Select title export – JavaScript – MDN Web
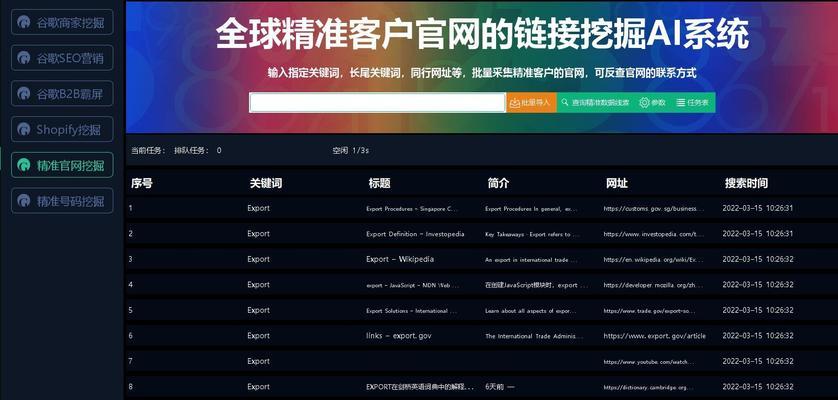The image size is (838, 400). pos(412,285)
